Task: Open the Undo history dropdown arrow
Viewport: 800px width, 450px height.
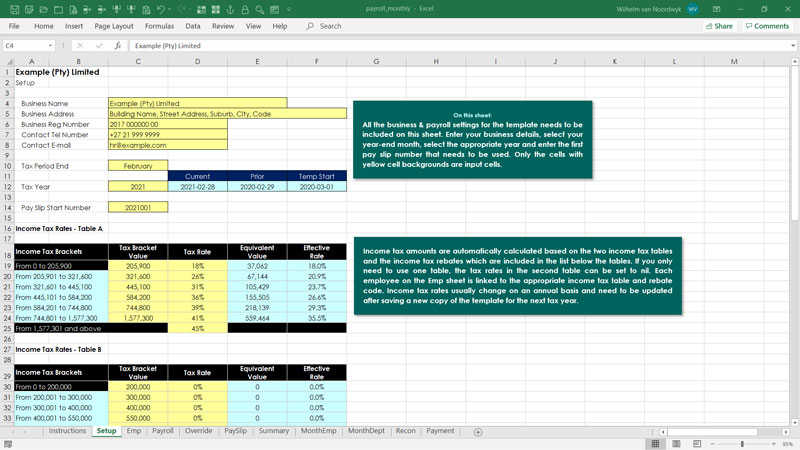Action: pyautogui.click(x=170, y=9)
